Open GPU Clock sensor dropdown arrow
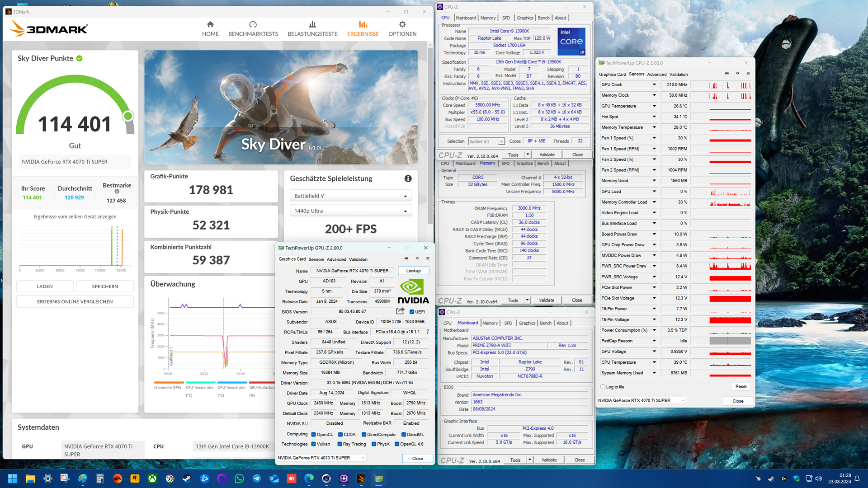Screen dimensions: 868x488 tap(654, 84)
